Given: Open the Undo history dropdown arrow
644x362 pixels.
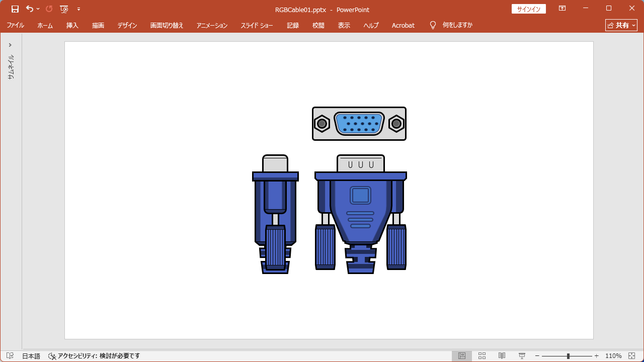Looking at the screenshot, I should tap(38, 9).
